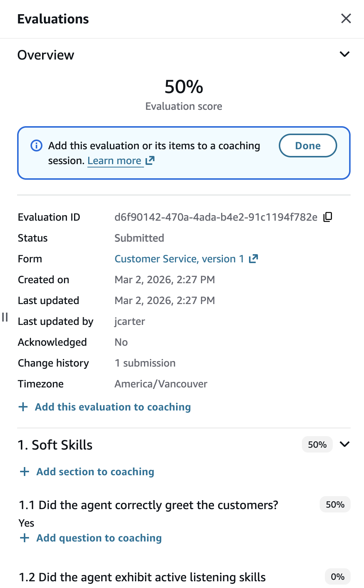Open the Learn more link
The height and width of the screenshot is (588, 364).
115,160
